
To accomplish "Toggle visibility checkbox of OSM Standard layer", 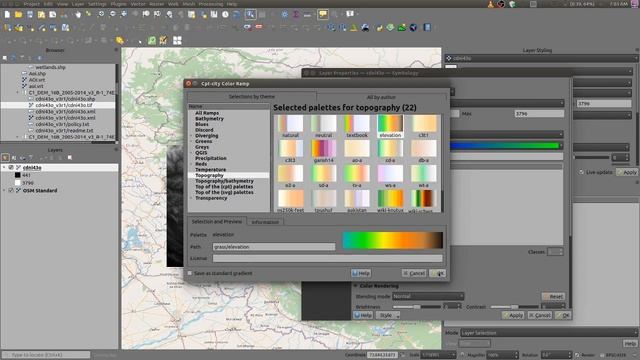I will click(11, 191).
